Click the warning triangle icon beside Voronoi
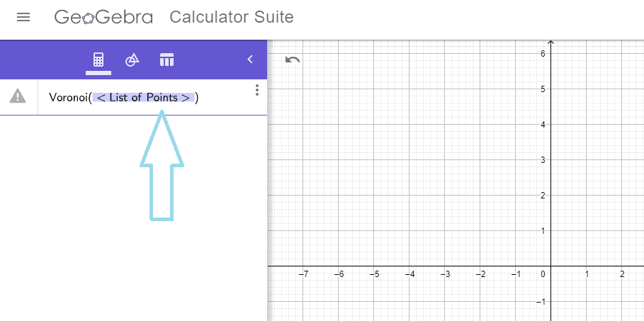Image resolution: width=644 pixels, height=321 pixels. (18, 96)
